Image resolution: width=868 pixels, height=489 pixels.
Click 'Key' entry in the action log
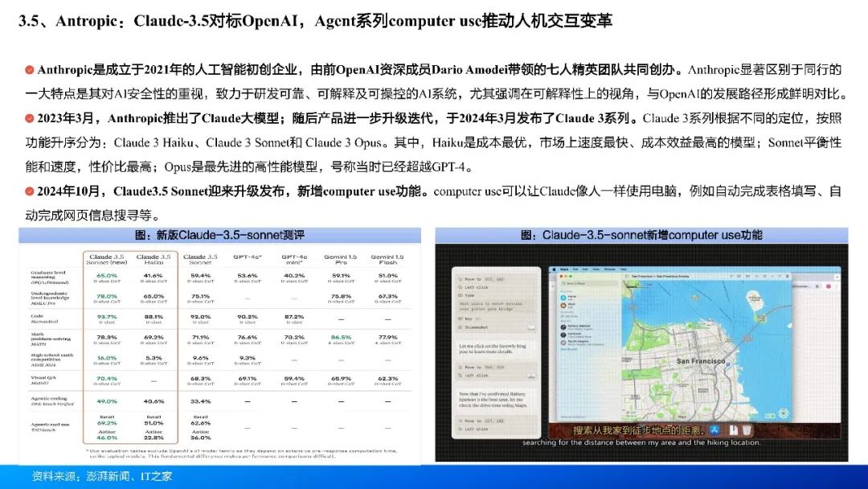click(x=469, y=318)
